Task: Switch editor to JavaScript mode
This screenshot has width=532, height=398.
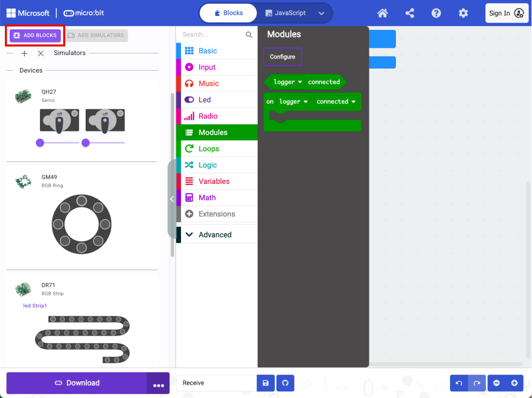Action: (286, 13)
